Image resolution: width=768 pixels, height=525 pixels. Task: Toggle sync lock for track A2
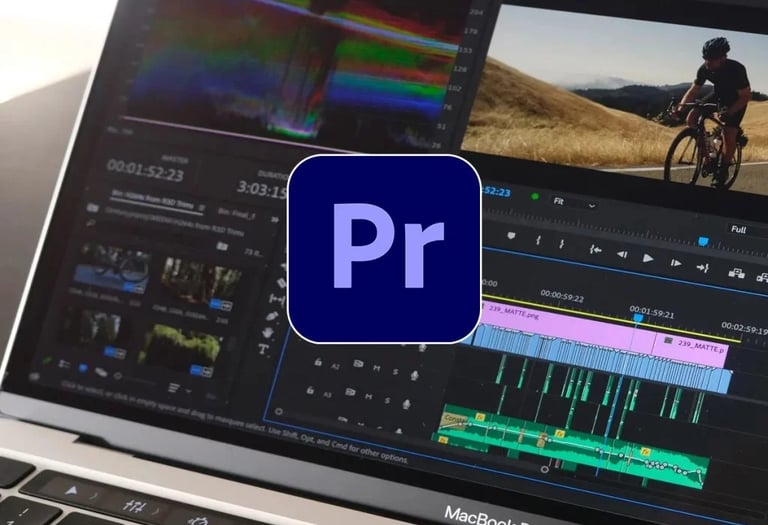[x=359, y=363]
